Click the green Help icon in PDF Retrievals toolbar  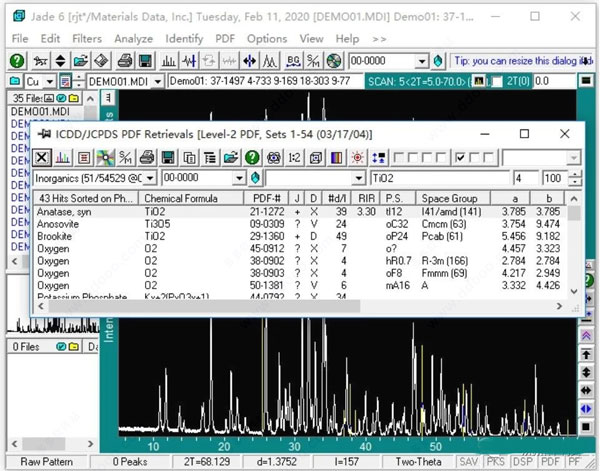[252, 157]
